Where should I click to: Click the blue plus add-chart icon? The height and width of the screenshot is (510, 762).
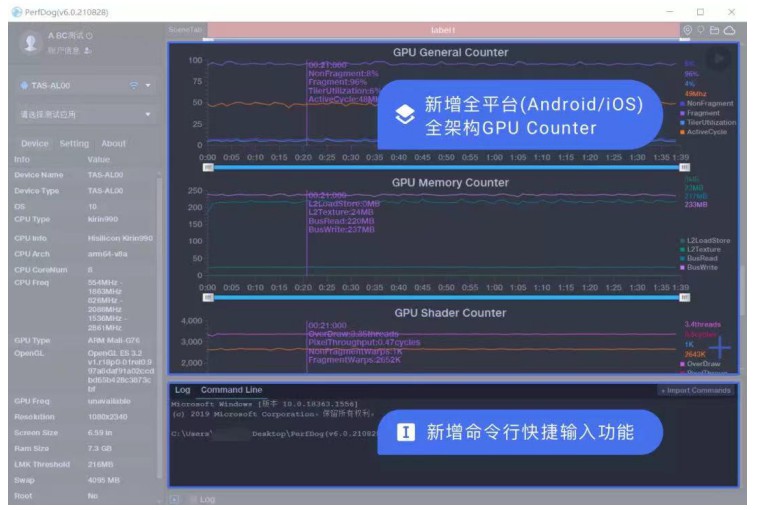point(720,347)
